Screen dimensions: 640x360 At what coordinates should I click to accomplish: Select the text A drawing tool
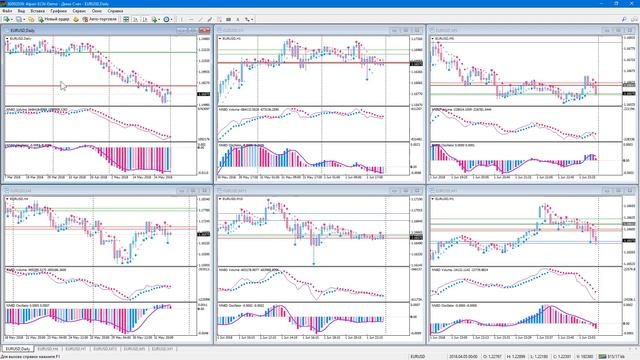pyautogui.click(x=238, y=19)
